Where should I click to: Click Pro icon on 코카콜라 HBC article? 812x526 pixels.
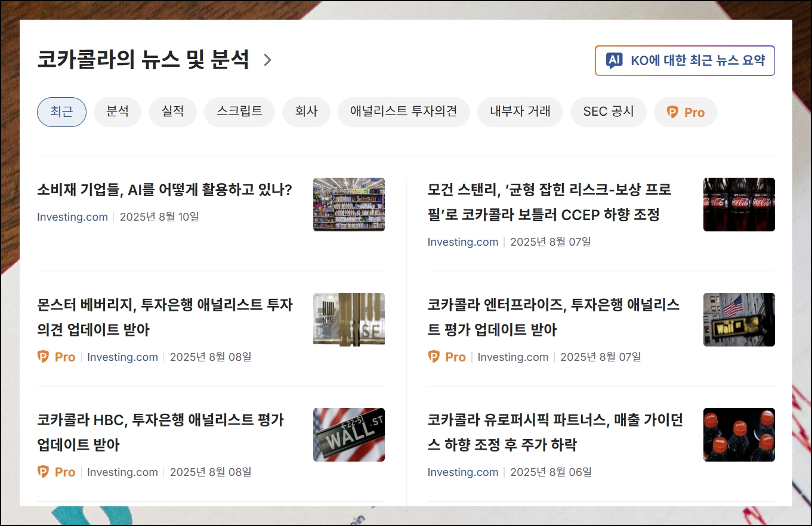(x=43, y=472)
